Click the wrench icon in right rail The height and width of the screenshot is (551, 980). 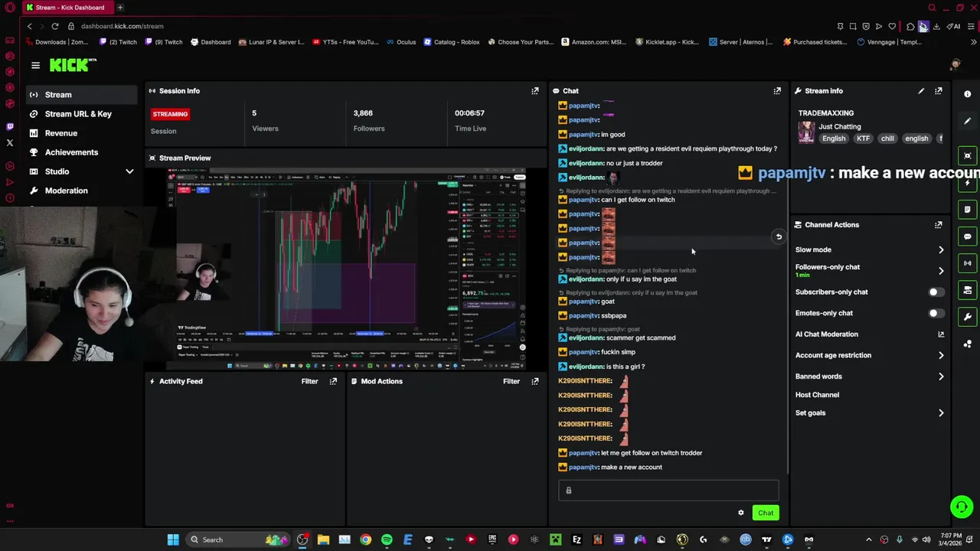[968, 317]
